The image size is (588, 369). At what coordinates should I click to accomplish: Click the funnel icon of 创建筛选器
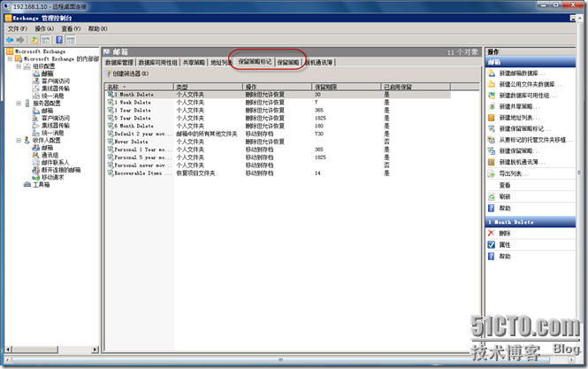[x=109, y=73]
